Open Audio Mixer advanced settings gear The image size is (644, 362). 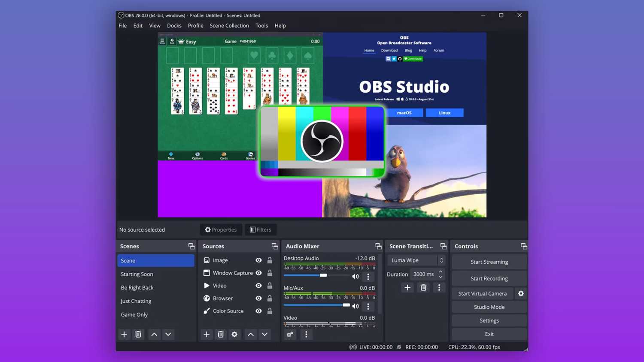tap(290, 334)
